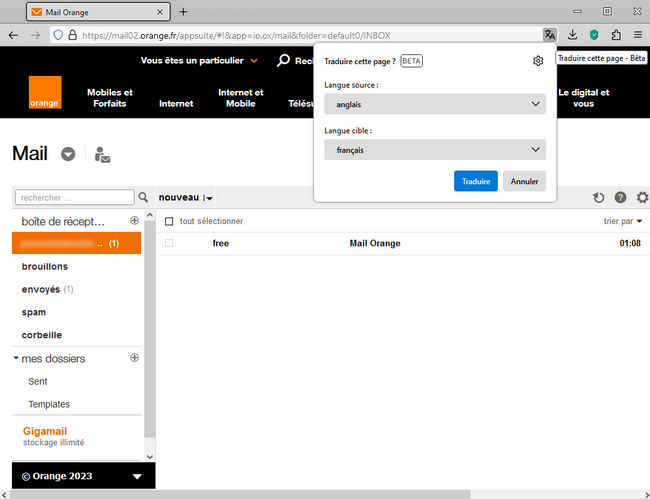Open Internet et Mobile menu

coord(241,98)
